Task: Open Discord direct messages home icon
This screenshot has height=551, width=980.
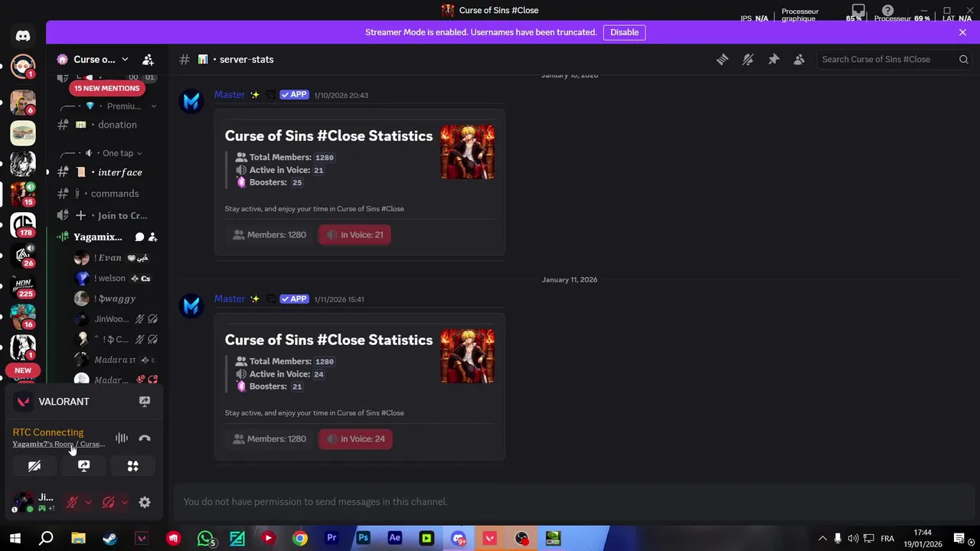Action: click(x=23, y=36)
